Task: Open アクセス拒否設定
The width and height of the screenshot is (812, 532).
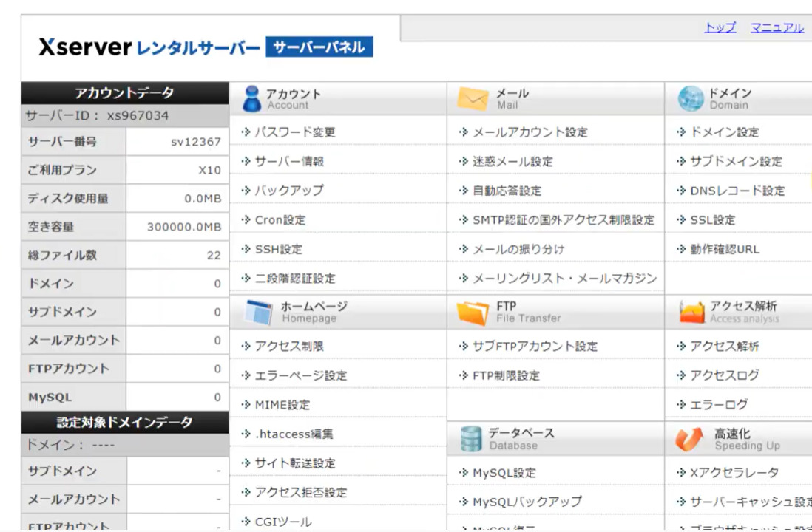Action: pos(301,492)
